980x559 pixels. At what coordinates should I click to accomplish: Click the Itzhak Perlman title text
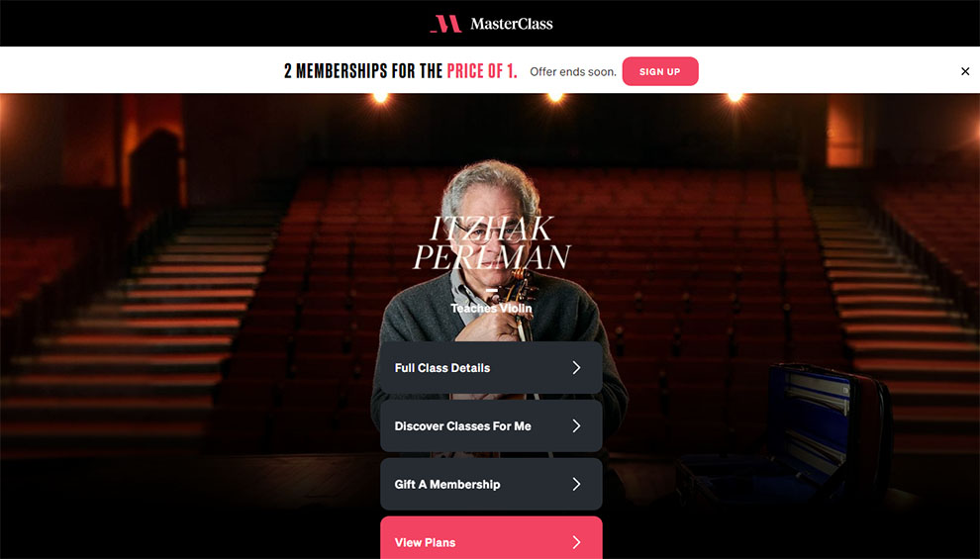[491, 243]
